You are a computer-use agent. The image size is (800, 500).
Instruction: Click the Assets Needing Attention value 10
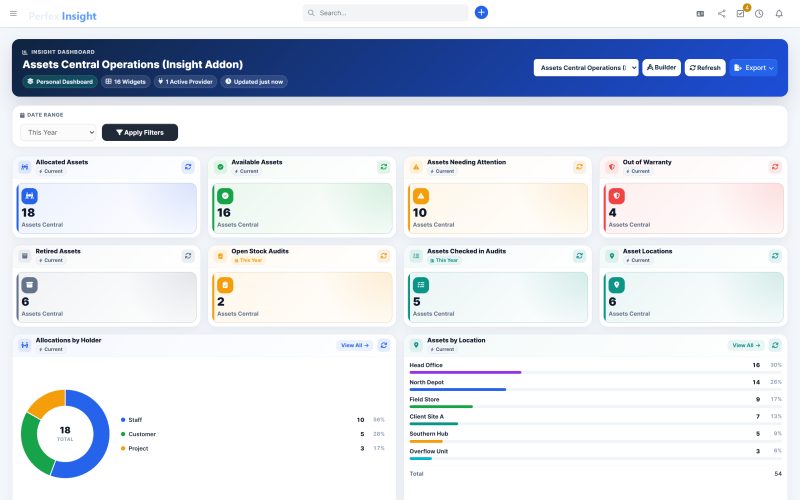pyautogui.click(x=420, y=213)
